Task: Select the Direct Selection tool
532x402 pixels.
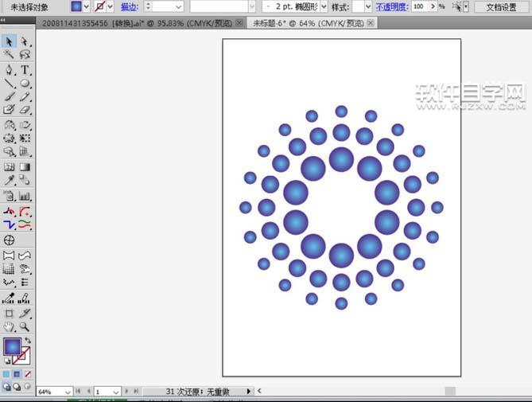Action: (x=25, y=41)
